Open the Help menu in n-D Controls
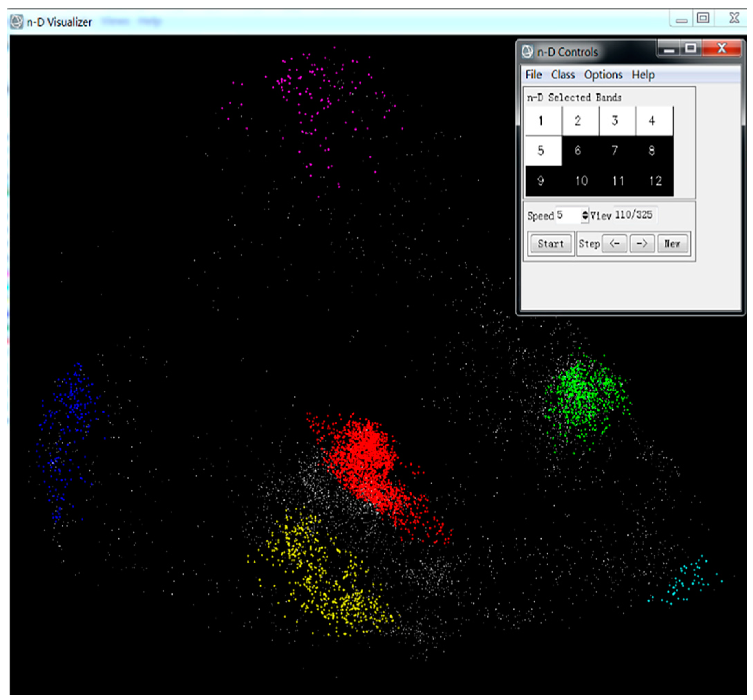The image size is (753, 700). tap(643, 75)
